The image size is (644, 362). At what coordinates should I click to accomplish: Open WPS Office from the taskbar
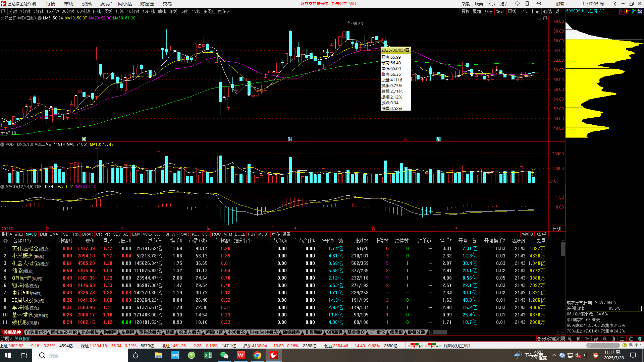click(240, 355)
